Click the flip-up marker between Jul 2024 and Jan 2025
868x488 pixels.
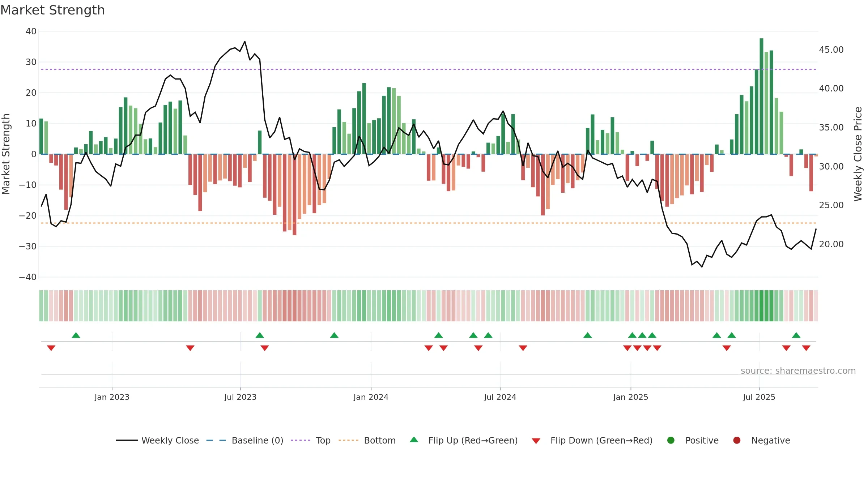point(588,335)
